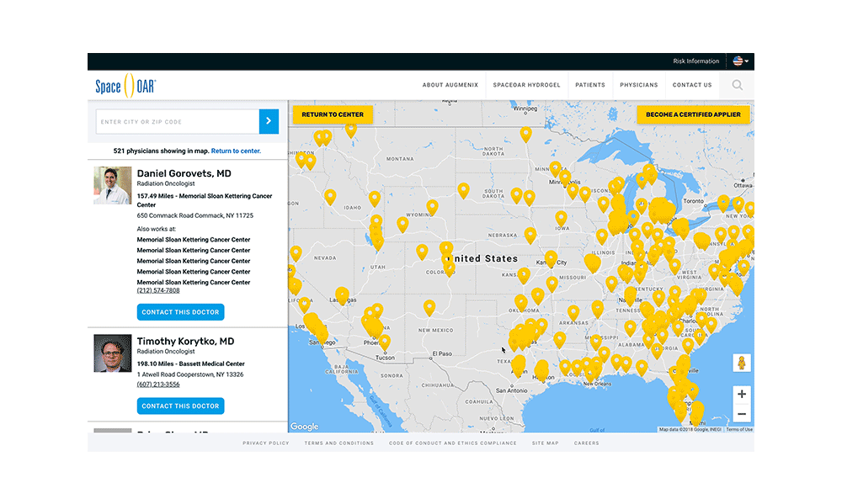
Task: Click the map pin in western South Dakota
Action: pyautogui.click(x=463, y=190)
